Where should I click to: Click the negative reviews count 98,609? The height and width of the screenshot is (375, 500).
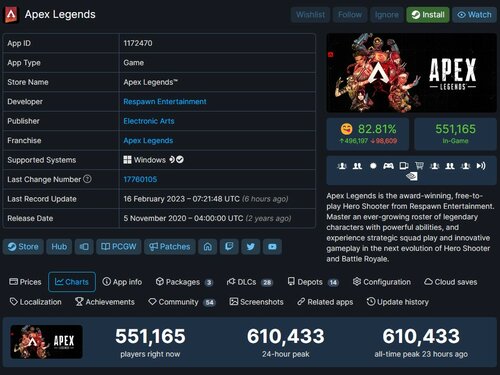[x=383, y=141]
